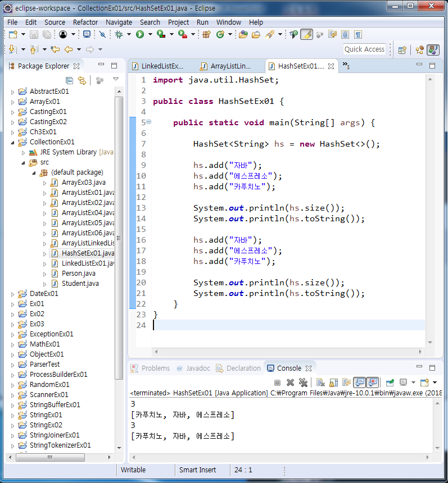Click Clear Console icon
448x483 pixels.
(320, 382)
